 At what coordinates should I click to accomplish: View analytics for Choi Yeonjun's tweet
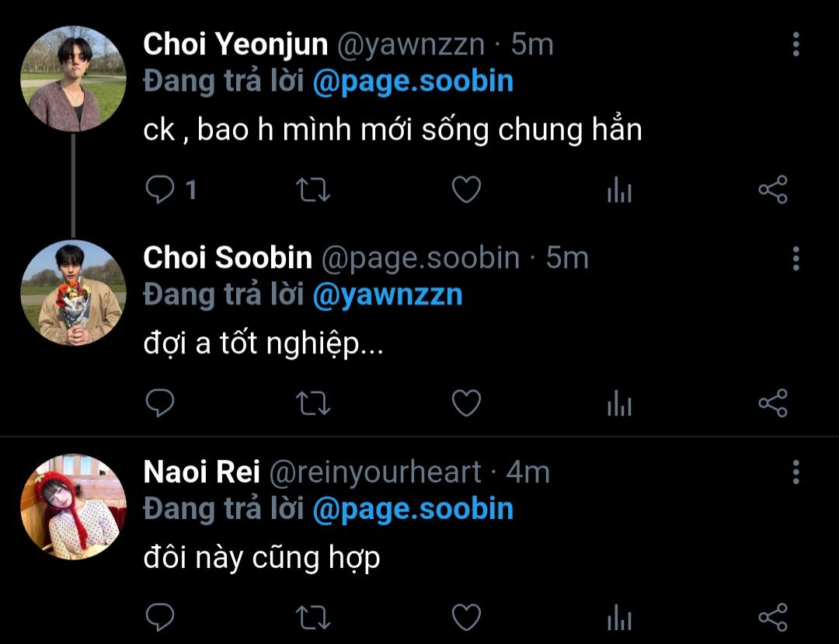[x=619, y=190]
